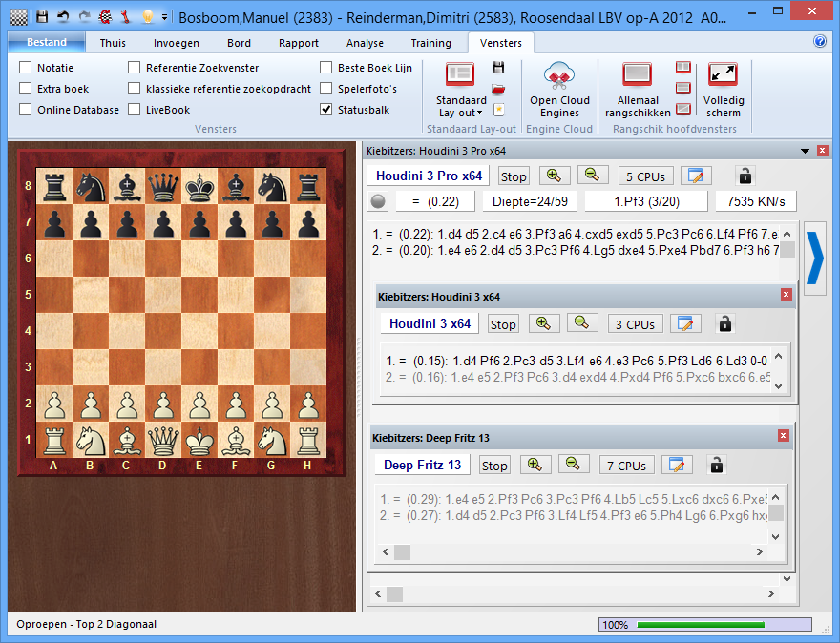Image resolution: width=840 pixels, height=643 pixels.
Task: Click the gray status ball in Houdini 3 Pro panel
Action: click(378, 201)
